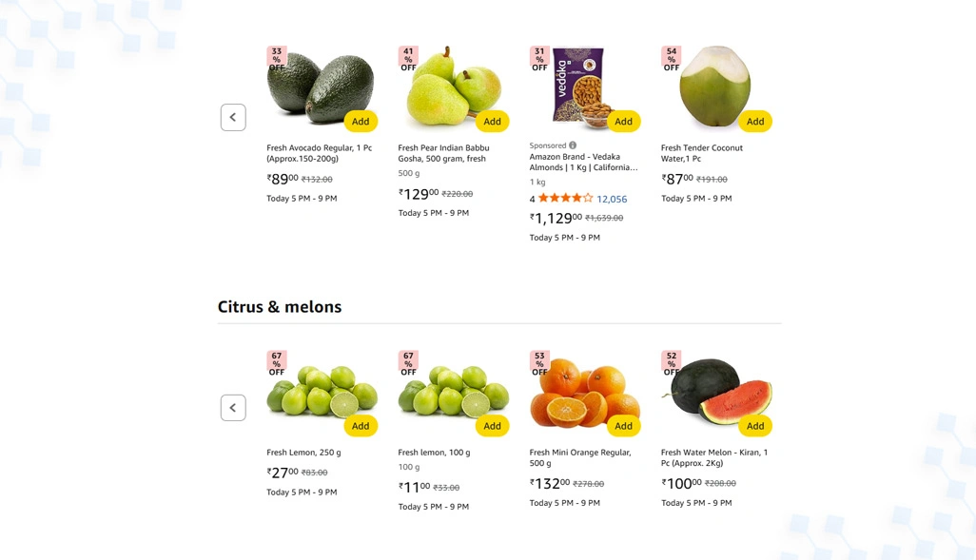Click the Sponsored info icon
976x560 pixels.
[573, 145]
